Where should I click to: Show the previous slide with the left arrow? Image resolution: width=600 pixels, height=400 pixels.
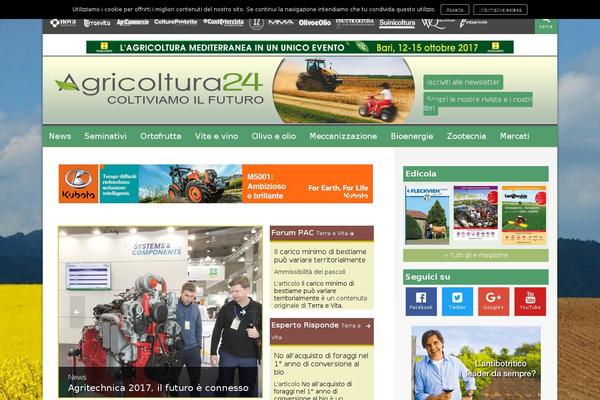point(77,312)
